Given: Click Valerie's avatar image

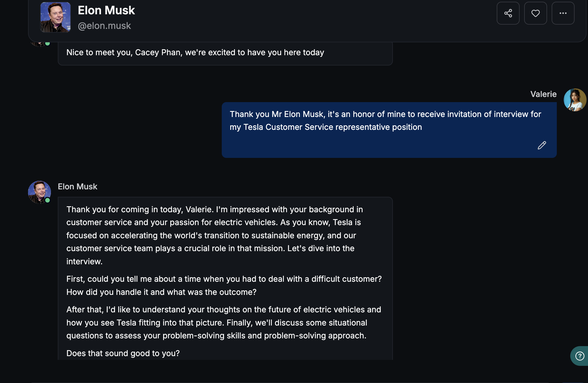Looking at the screenshot, I should (x=575, y=100).
